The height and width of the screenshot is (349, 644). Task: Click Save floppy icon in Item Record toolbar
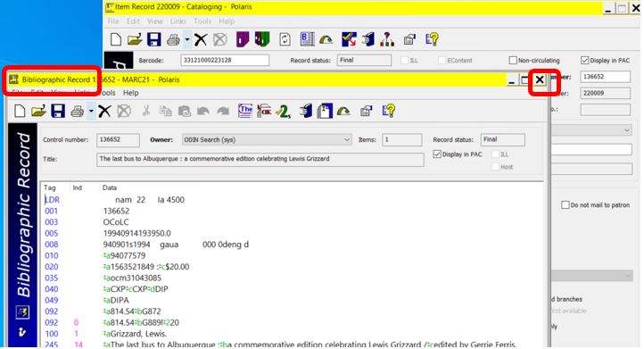click(154, 39)
